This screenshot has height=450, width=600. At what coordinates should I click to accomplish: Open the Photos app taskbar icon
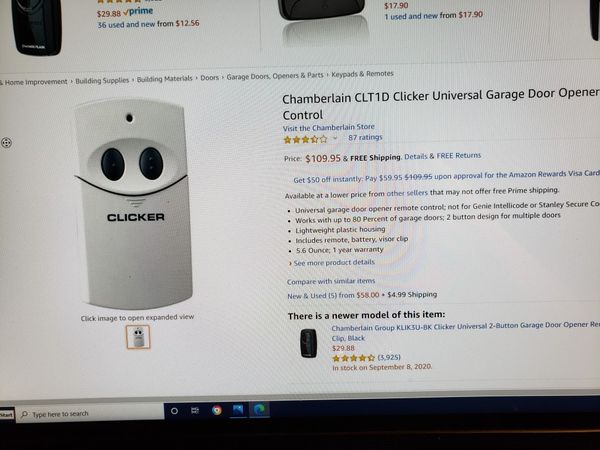coord(238,410)
